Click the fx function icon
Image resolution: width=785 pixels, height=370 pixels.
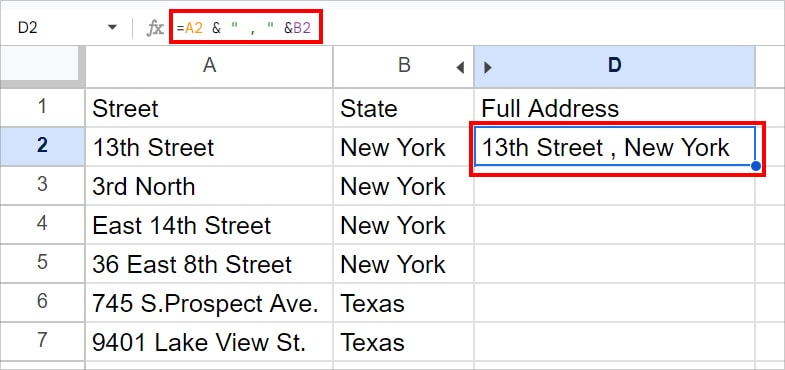tap(155, 28)
